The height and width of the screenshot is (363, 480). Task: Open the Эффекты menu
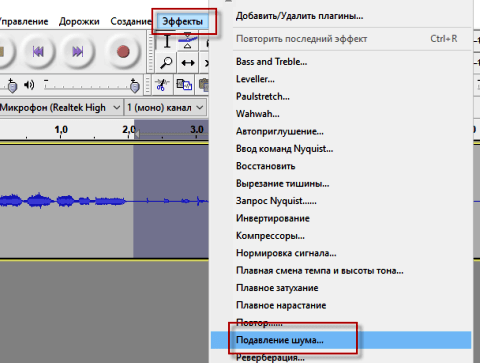[182, 21]
